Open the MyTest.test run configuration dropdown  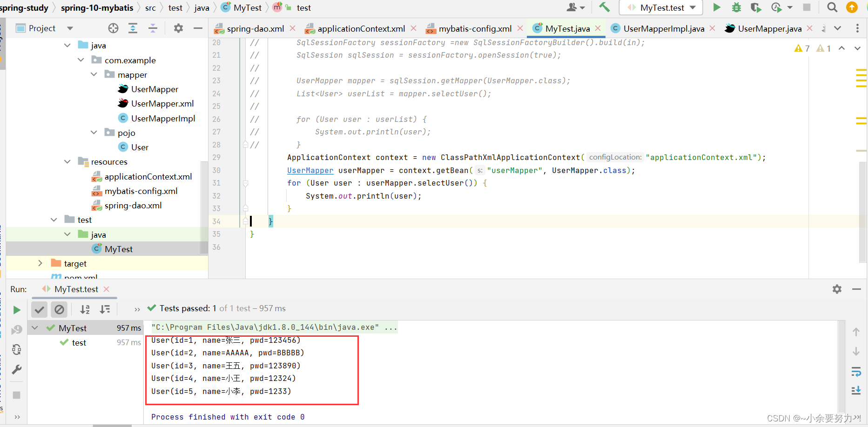click(x=660, y=7)
